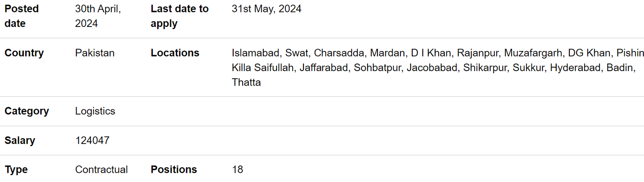Click the Last date to apply label
This screenshot has width=644, height=182.
pos(180,16)
